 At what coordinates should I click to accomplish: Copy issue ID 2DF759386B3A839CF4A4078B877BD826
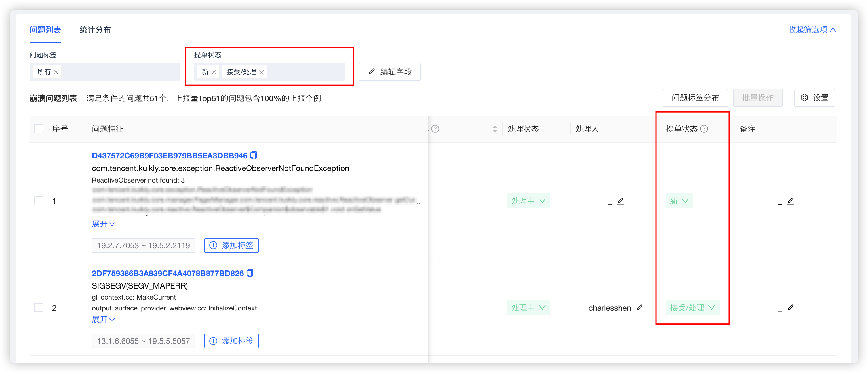(x=250, y=273)
